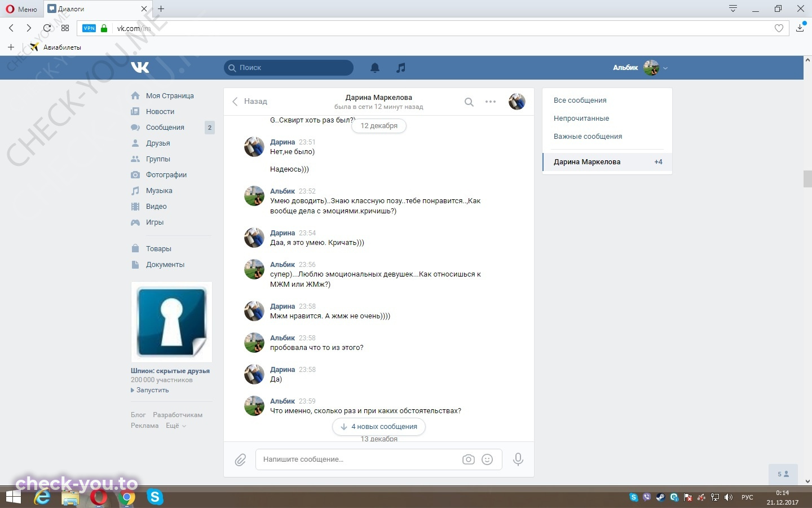The width and height of the screenshot is (812, 508).
Task: Record voice message with microphone icon
Action: point(518,459)
